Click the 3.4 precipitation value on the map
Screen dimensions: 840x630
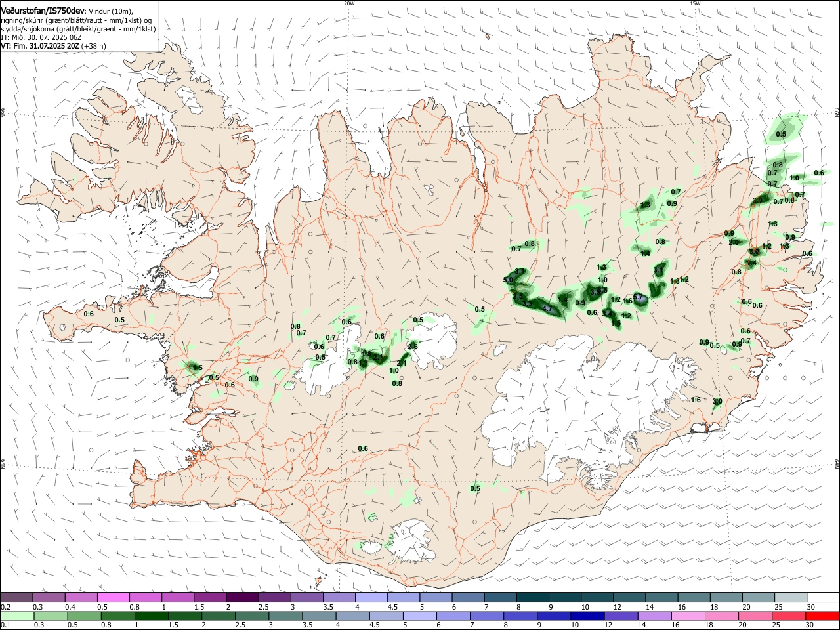tap(607, 314)
